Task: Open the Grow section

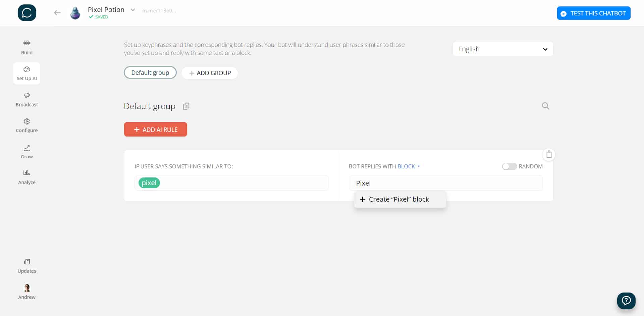Action: click(x=27, y=152)
